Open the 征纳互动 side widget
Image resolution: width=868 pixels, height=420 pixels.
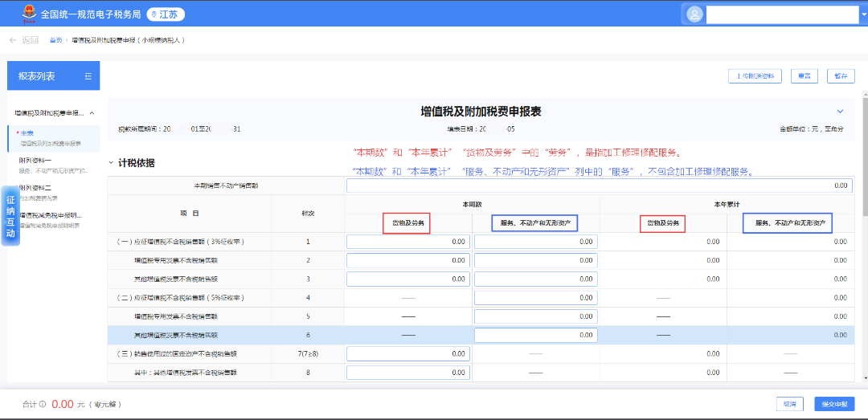pyautogui.click(x=10, y=217)
